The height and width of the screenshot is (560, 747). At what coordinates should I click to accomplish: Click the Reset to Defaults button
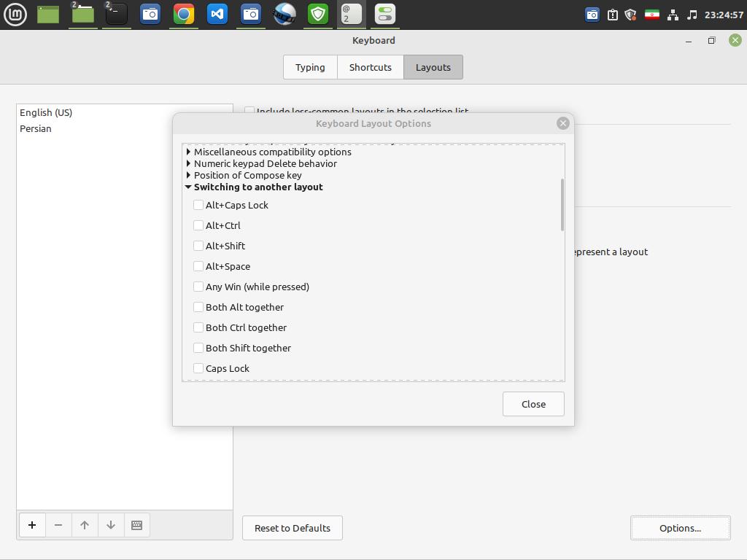[x=292, y=528]
